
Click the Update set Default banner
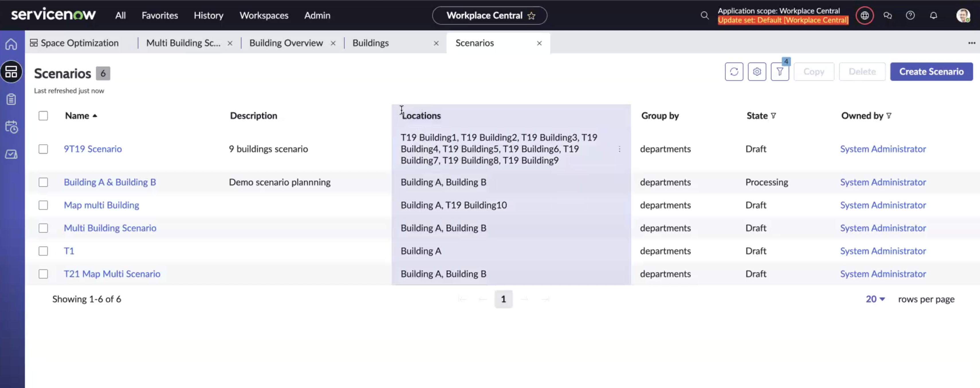click(x=783, y=20)
